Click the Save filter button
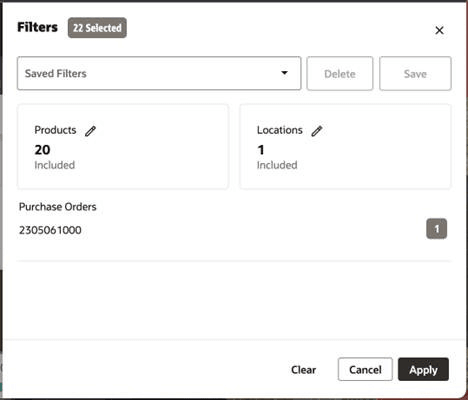Screen dimensions: 468x400 point(415,73)
